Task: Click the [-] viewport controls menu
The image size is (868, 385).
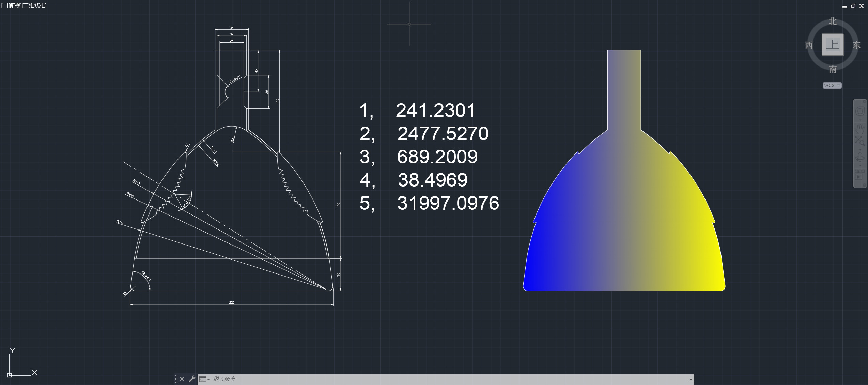Action: [5, 5]
